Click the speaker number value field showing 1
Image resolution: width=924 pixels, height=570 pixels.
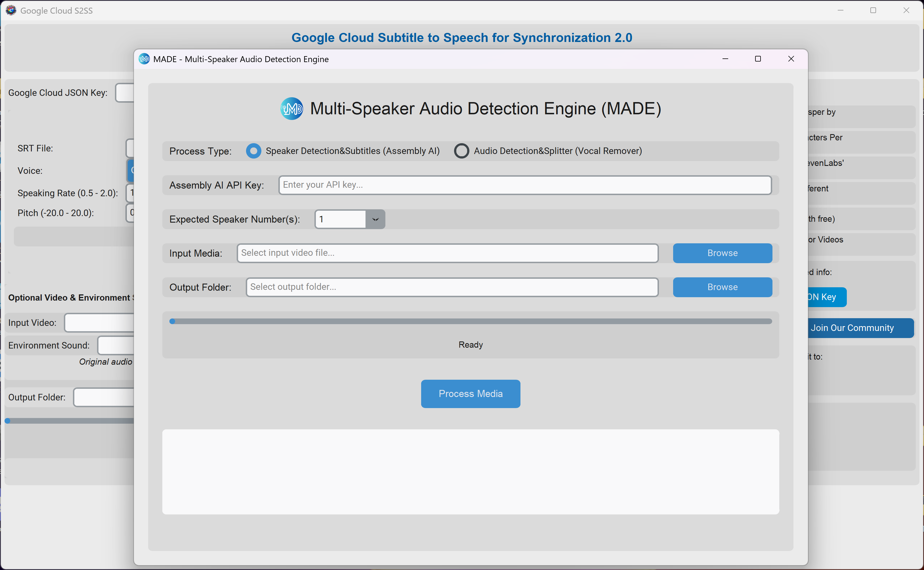click(341, 219)
